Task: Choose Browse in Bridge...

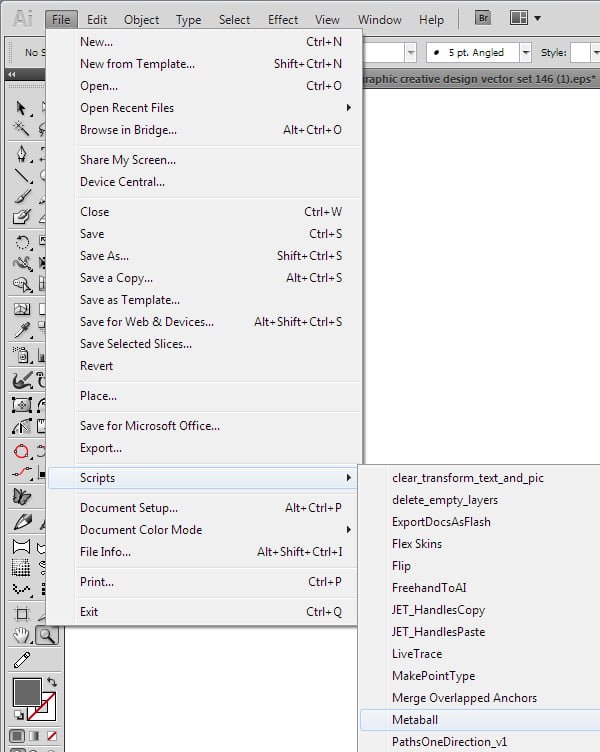Action: [205, 130]
